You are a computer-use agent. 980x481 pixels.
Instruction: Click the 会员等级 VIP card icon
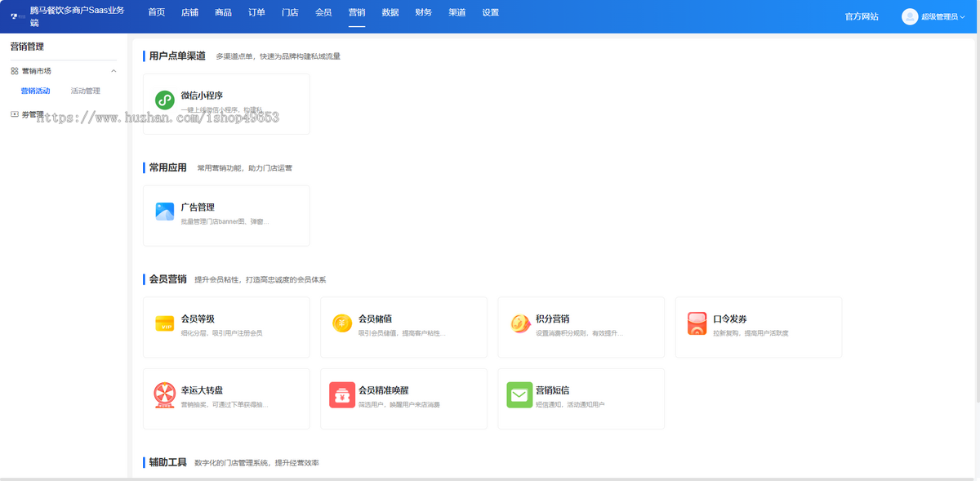[163, 323]
